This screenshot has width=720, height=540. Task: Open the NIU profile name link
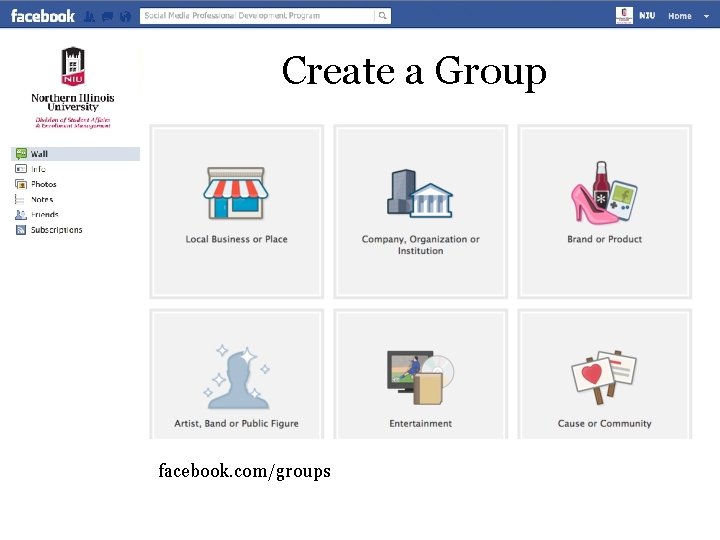pyautogui.click(x=647, y=16)
